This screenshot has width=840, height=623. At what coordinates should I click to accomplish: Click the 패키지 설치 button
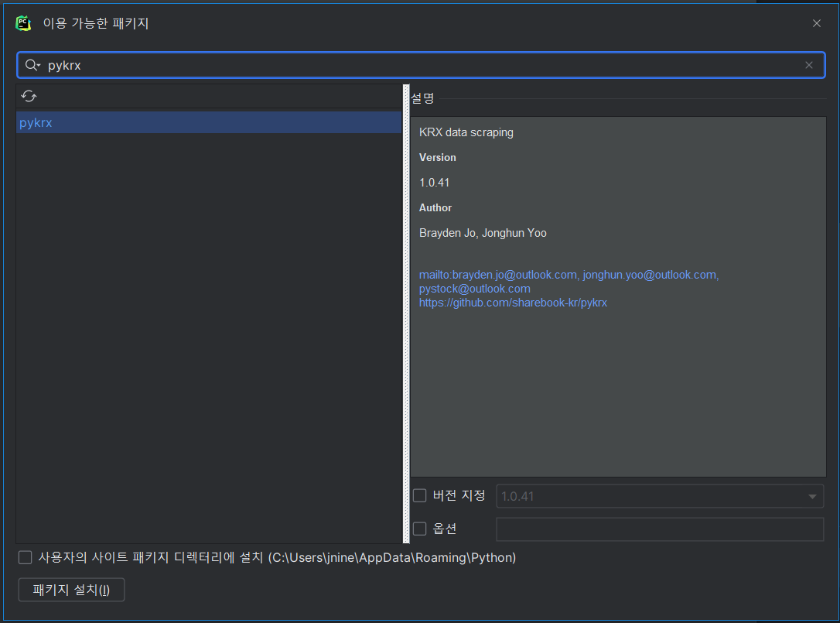pyautogui.click(x=71, y=590)
